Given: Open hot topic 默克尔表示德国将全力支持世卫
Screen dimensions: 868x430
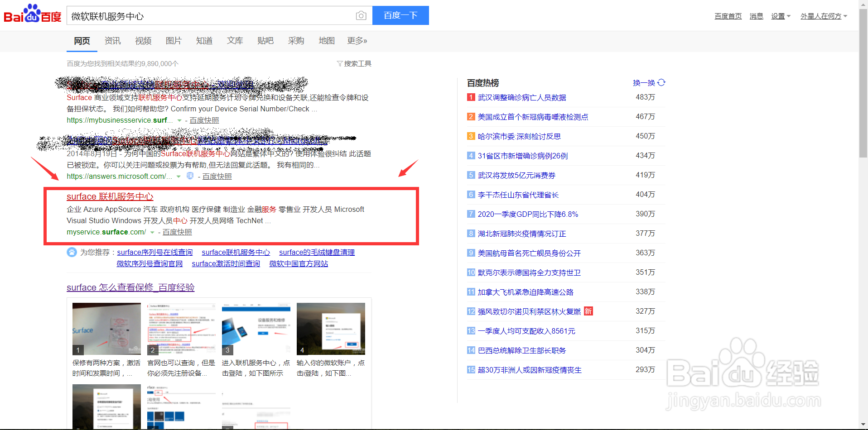Looking at the screenshot, I should click(x=529, y=272).
